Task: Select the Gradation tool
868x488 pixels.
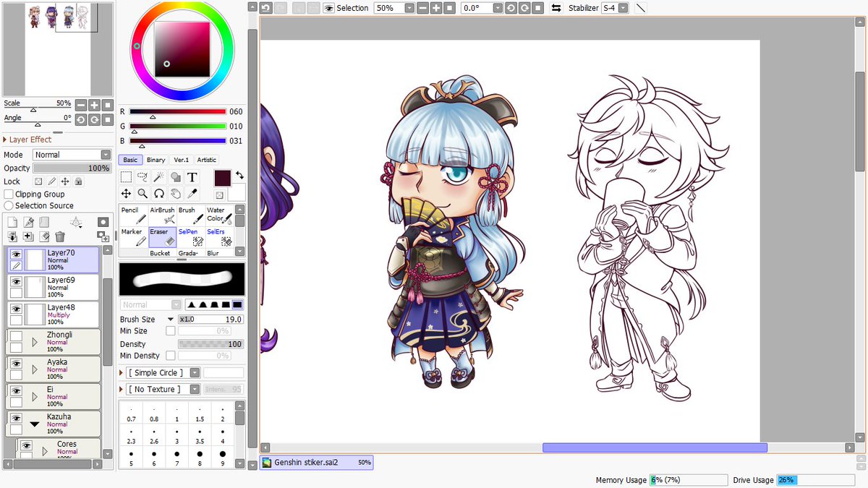Action: coord(191,253)
